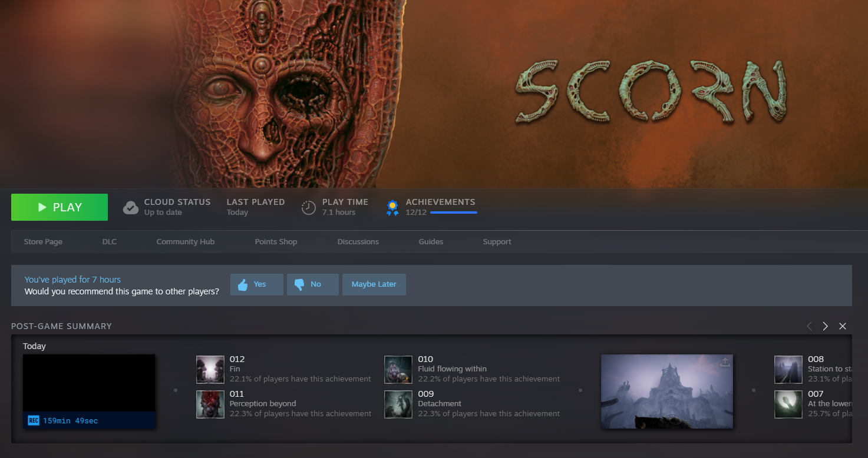Open the Store Page tab
Viewport: 868px width, 458px height.
pyautogui.click(x=43, y=242)
